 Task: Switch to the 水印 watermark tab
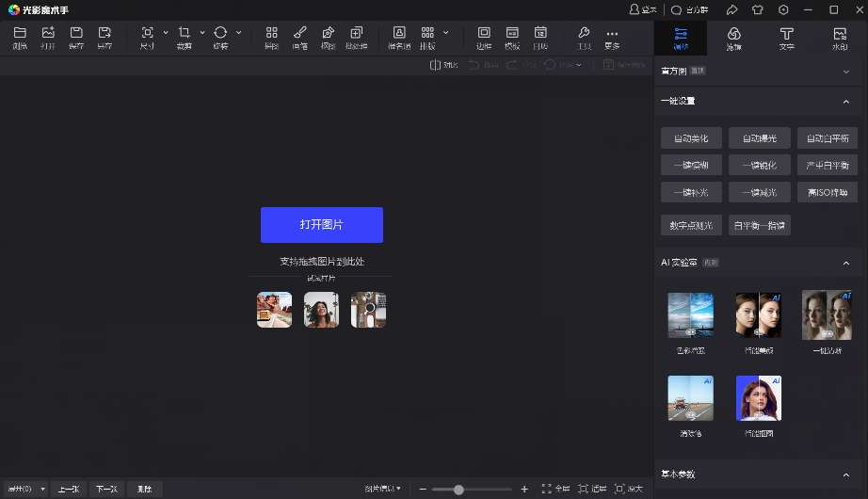click(x=840, y=39)
